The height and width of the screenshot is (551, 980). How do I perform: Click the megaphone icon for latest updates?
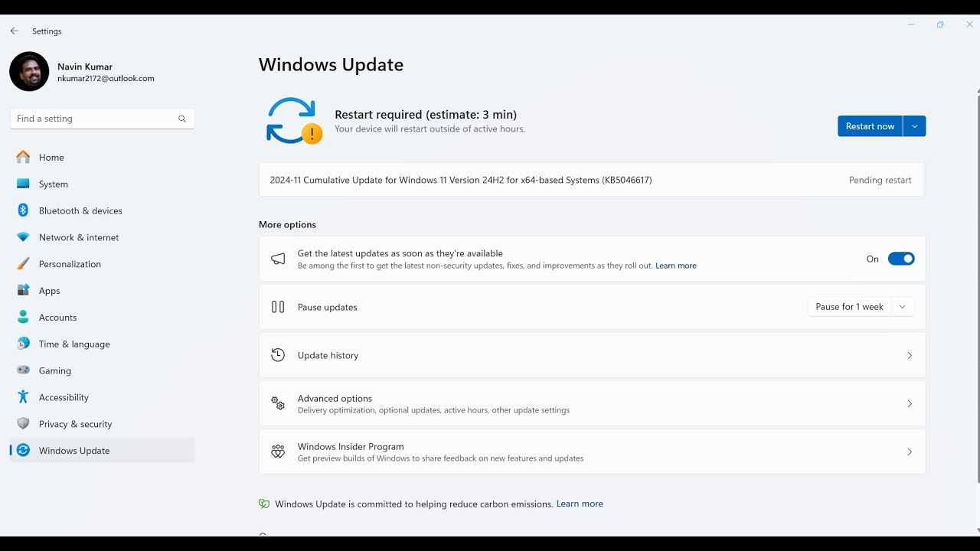[278, 259]
